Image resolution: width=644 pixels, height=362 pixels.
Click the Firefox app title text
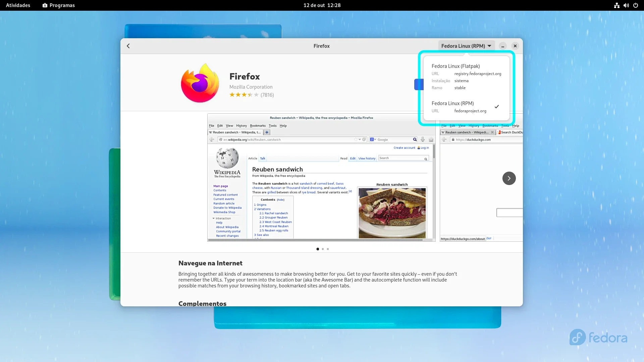pos(245,76)
